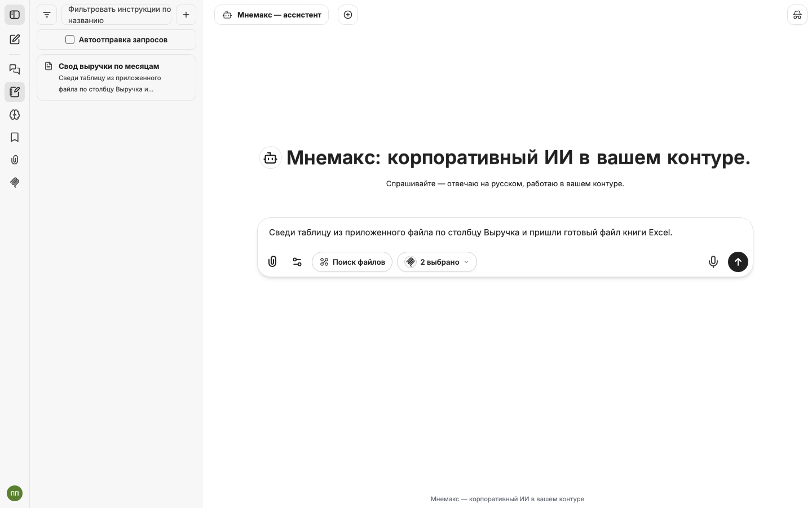Open attached files via sidebar paperclip icon

15,160
